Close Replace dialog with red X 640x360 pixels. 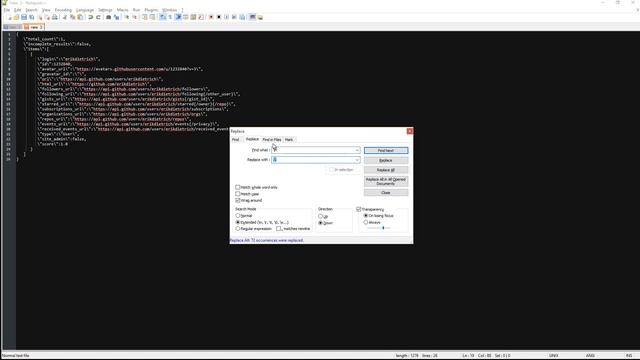pyautogui.click(x=409, y=131)
